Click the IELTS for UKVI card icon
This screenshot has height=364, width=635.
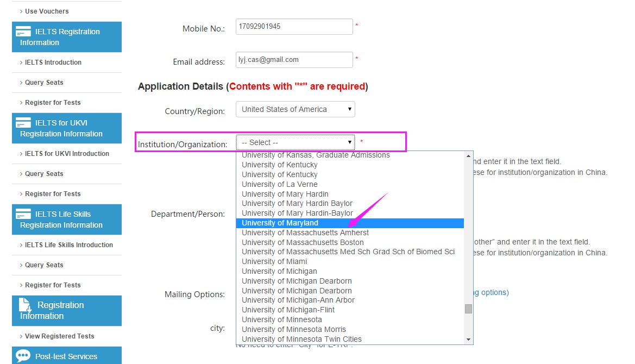point(23,122)
